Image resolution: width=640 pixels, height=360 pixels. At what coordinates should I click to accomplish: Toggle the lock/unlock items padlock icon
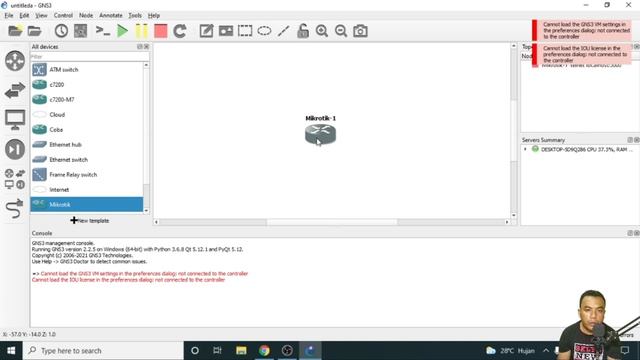pos(303,31)
